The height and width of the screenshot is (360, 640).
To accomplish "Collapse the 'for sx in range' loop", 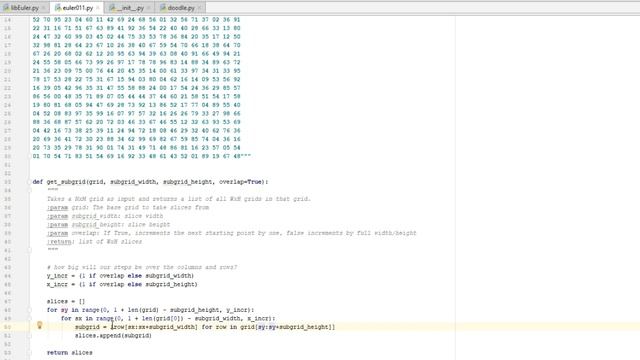I will click(29, 318).
